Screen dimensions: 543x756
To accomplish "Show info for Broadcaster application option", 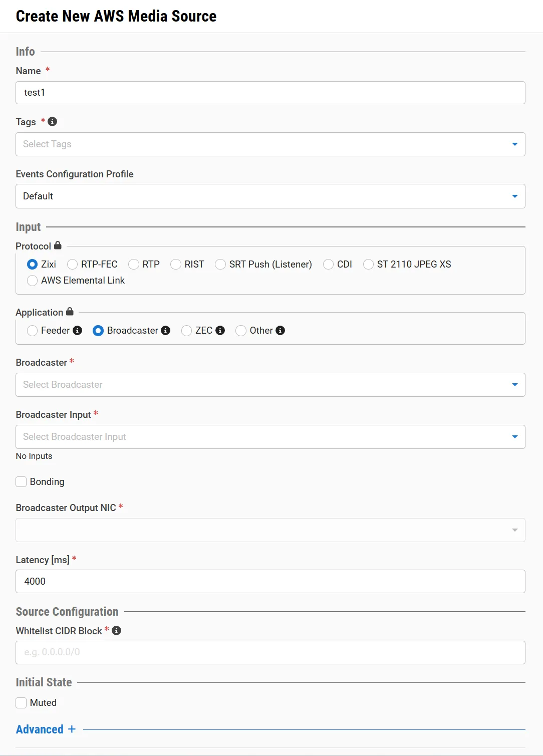I will (x=166, y=331).
